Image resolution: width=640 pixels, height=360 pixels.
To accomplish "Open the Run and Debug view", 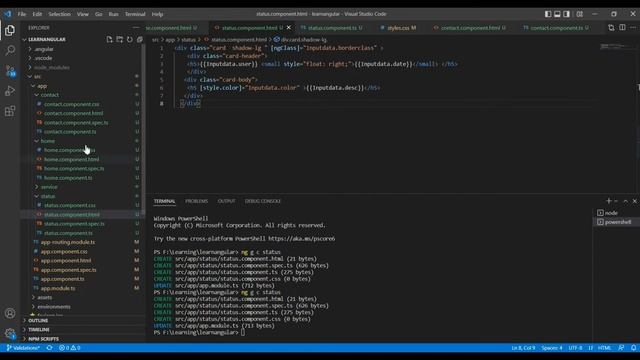I will (x=10, y=91).
